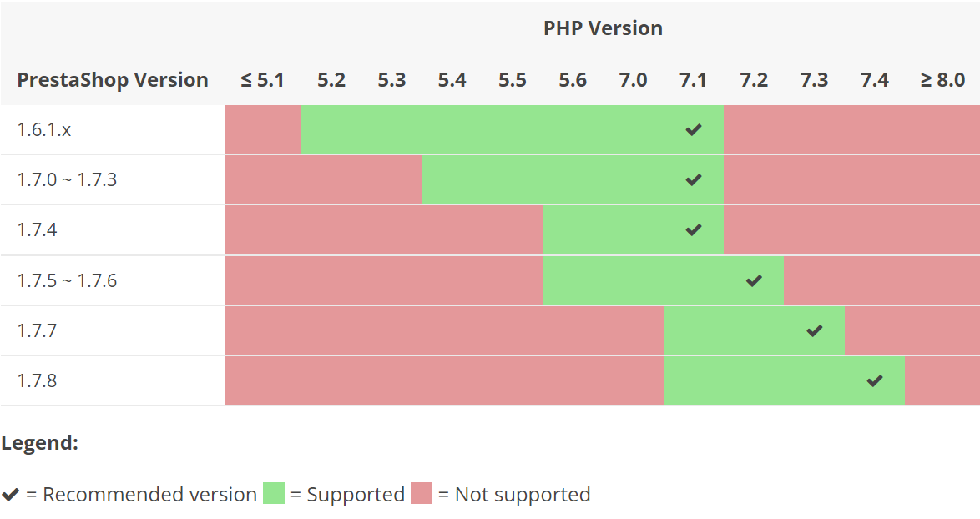This screenshot has width=980, height=519.
Task: Select the PrestaShop Version column header
Action: 113,80
